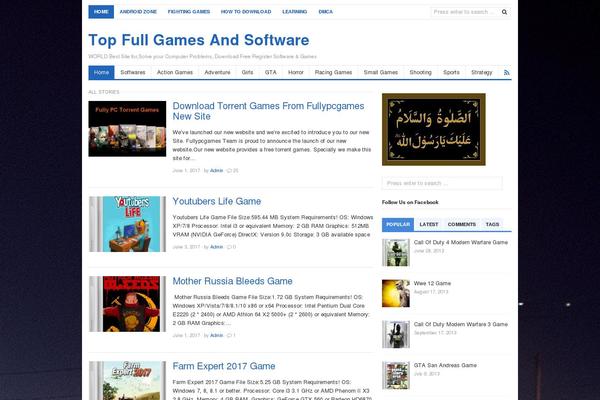This screenshot has height=400, width=600.
Task: Open ANDROID ZONE in top navigation
Action: tap(138, 12)
